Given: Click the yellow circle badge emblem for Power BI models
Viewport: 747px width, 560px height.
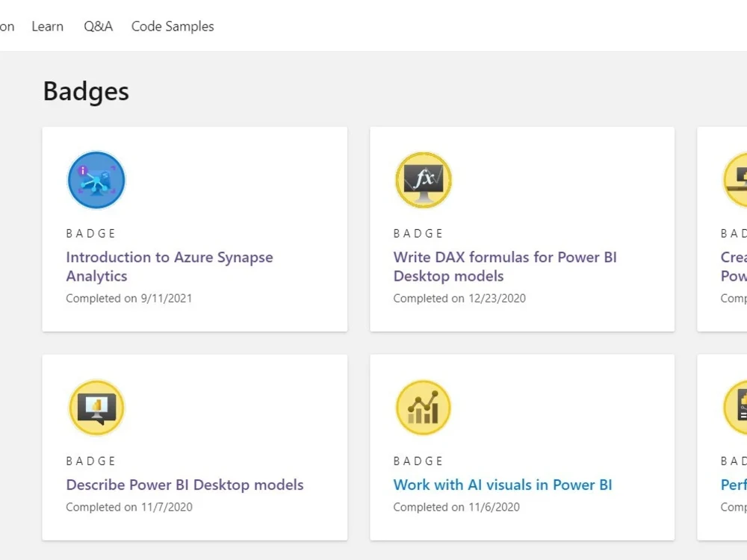Looking at the screenshot, I should (x=96, y=407).
